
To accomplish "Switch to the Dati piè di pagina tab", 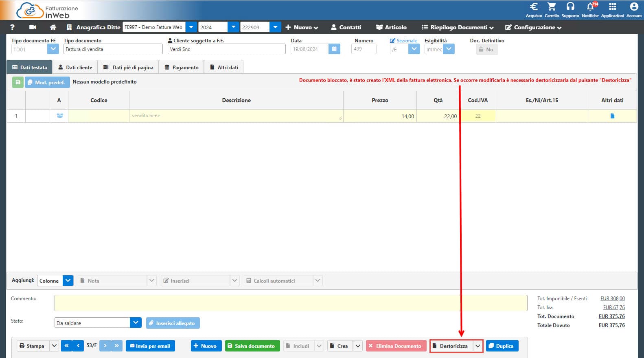I will click(128, 67).
